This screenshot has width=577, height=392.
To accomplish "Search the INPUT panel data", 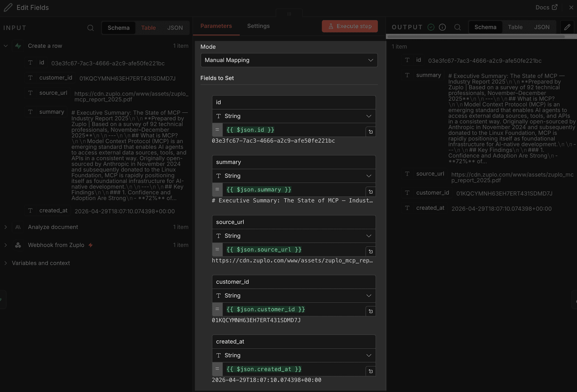I will pos(90,28).
